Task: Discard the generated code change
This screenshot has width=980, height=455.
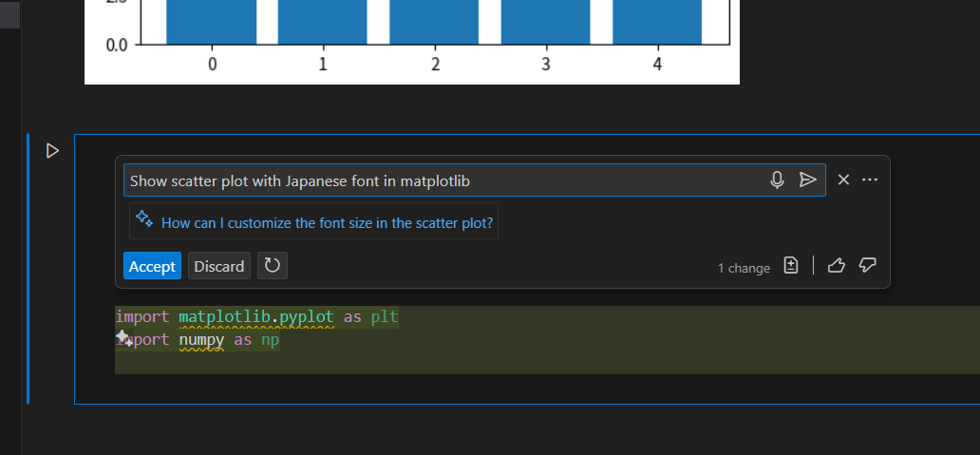Action: (x=219, y=266)
